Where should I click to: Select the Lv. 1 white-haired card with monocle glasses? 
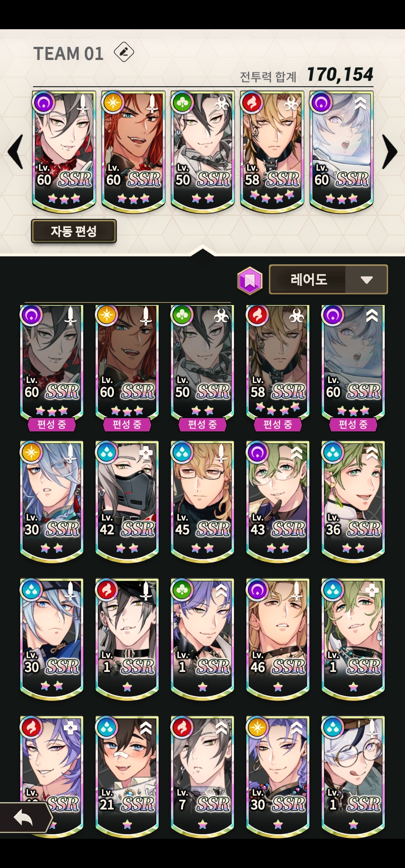[x=353, y=777]
